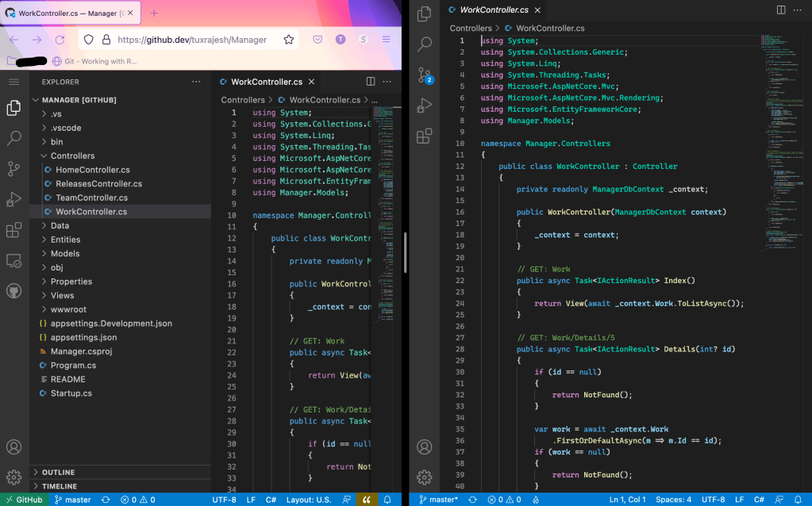Expand the Models folder in Explorer
This screenshot has height=506, width=812.
(65, 254)
